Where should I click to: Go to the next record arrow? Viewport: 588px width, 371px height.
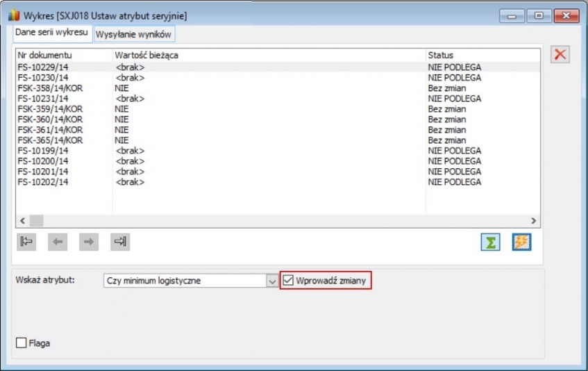click(89, 242)
